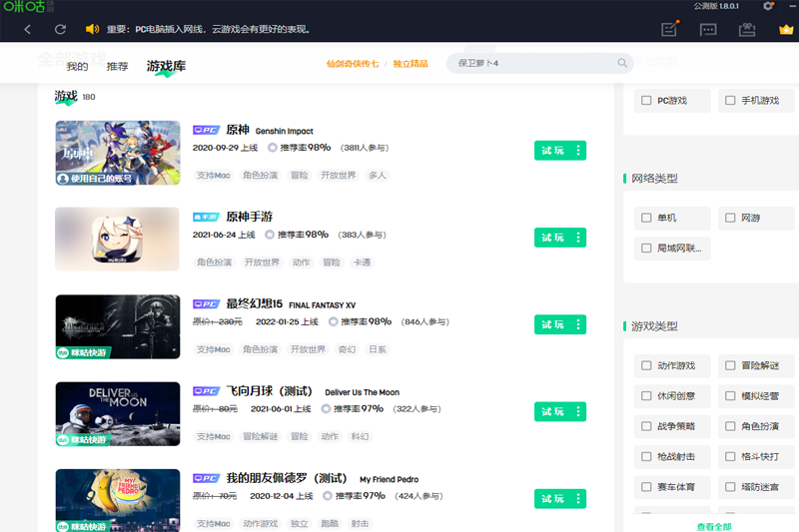Click the 科幻 tag under 飞向月球
The width and height of the screenshot is (799, 532).
coord(360,436)
